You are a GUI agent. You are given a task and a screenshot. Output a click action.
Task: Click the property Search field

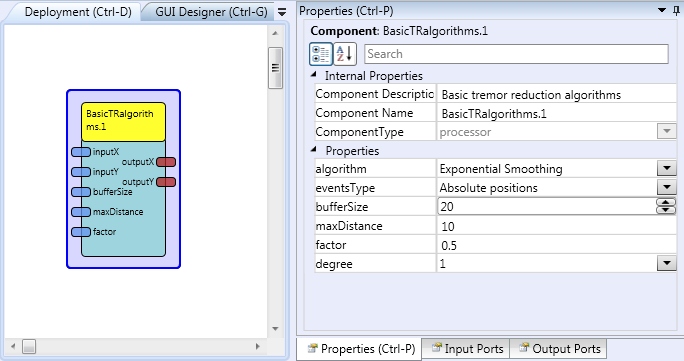(x=516, y=54)
